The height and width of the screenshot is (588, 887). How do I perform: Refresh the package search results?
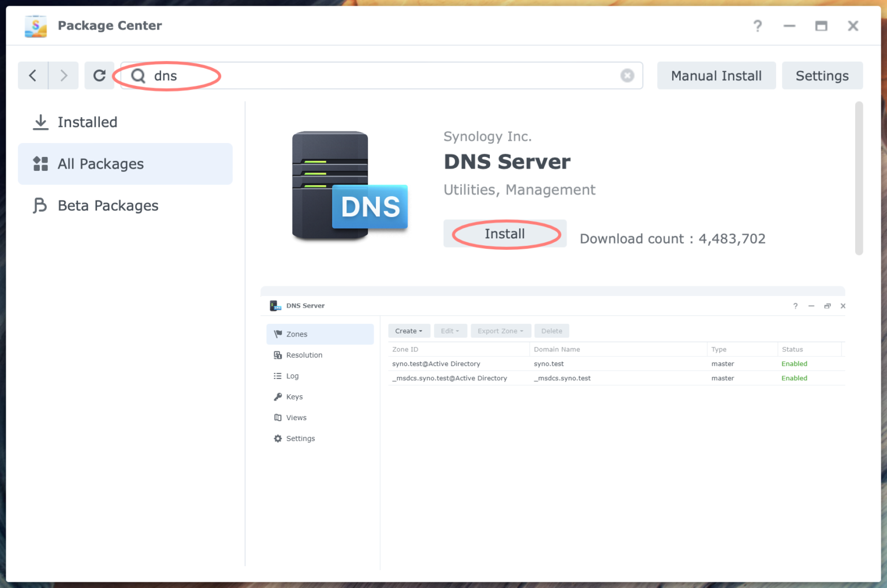[x=99, y=76]
